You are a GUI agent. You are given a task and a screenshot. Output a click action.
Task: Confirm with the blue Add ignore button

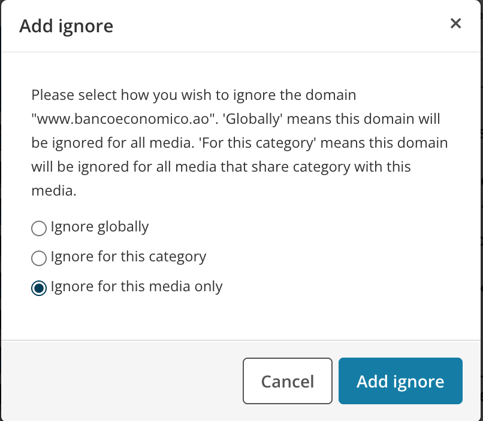[x=400, y=381]
